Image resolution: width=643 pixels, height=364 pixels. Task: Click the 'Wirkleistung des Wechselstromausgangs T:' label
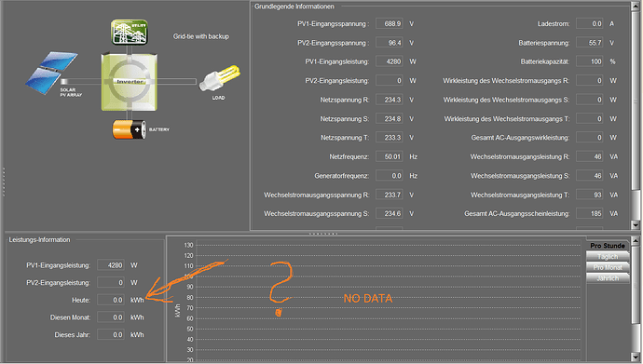(507, 119)
